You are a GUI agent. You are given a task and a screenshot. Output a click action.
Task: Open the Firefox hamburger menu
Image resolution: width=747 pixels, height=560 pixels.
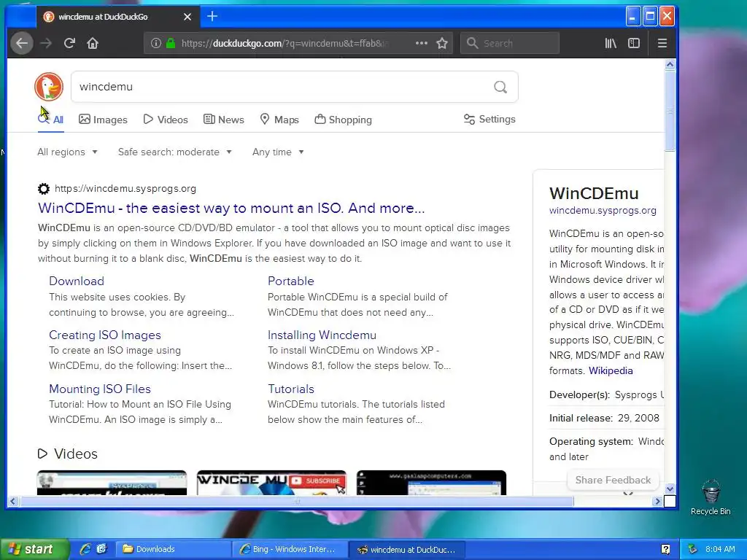(662, 43)
